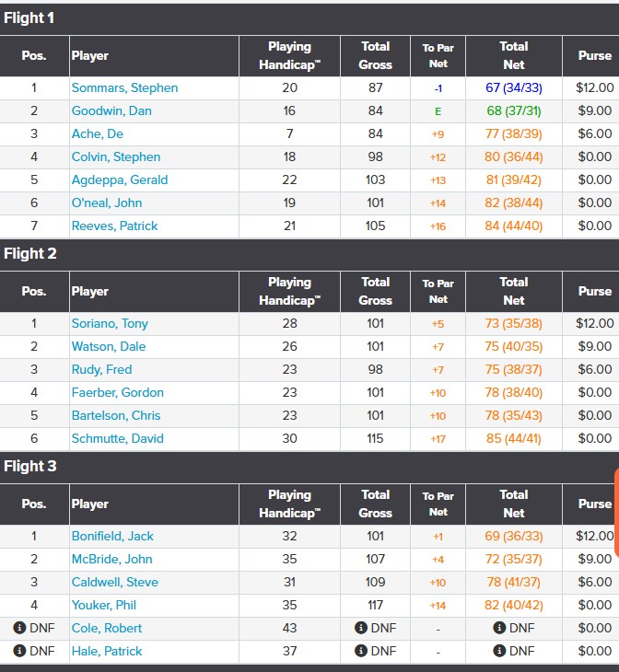Click Flight 1 Purse column header
This screenshot has height=672, width=619.
click(x=594, y=55)
